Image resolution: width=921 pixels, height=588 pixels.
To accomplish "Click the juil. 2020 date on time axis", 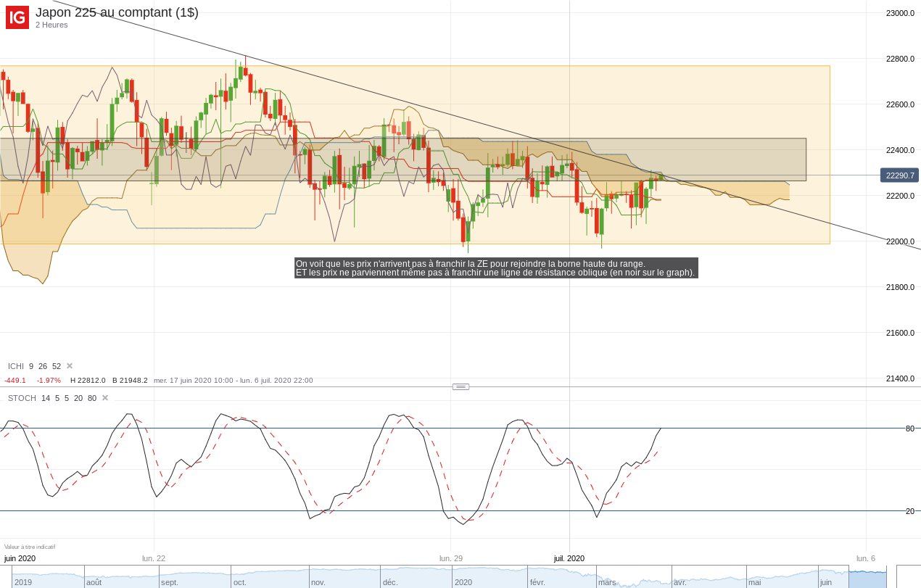I will tap(569, 558).
